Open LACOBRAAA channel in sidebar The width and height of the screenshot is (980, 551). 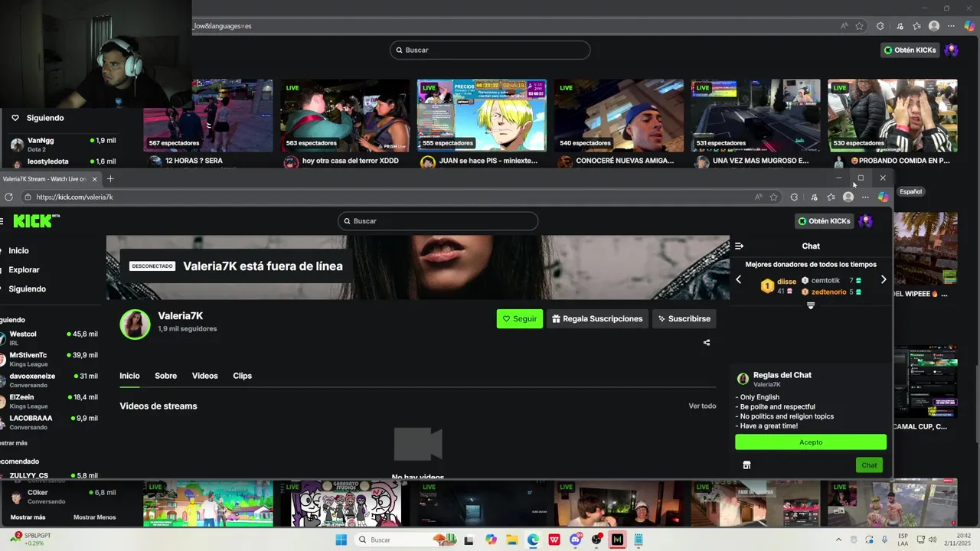tap(50, 422)
